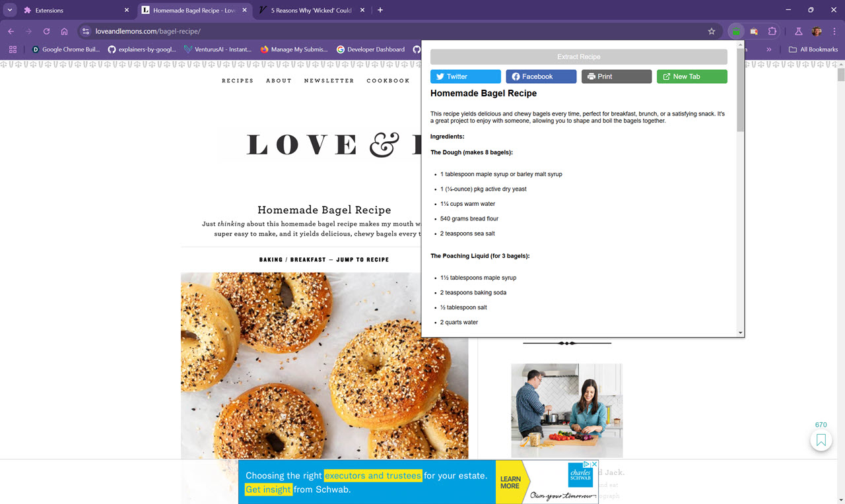Open the All Bookmarks folder
Image resolution: width=845 pixels, height=504 pixels.
[813, 49]
